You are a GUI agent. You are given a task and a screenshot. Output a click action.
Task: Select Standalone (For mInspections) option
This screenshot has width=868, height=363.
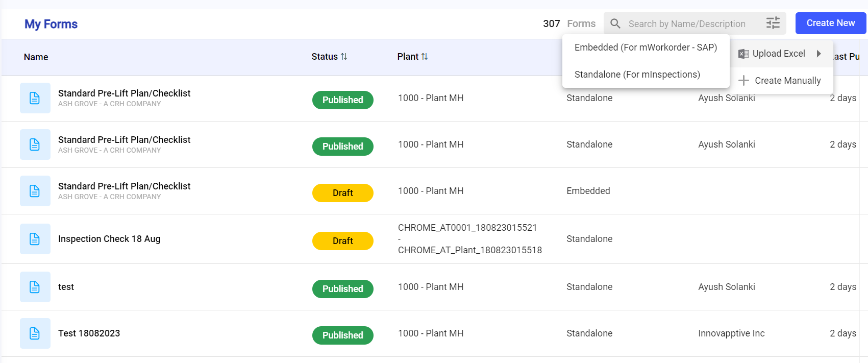click(x=637, y=75)
